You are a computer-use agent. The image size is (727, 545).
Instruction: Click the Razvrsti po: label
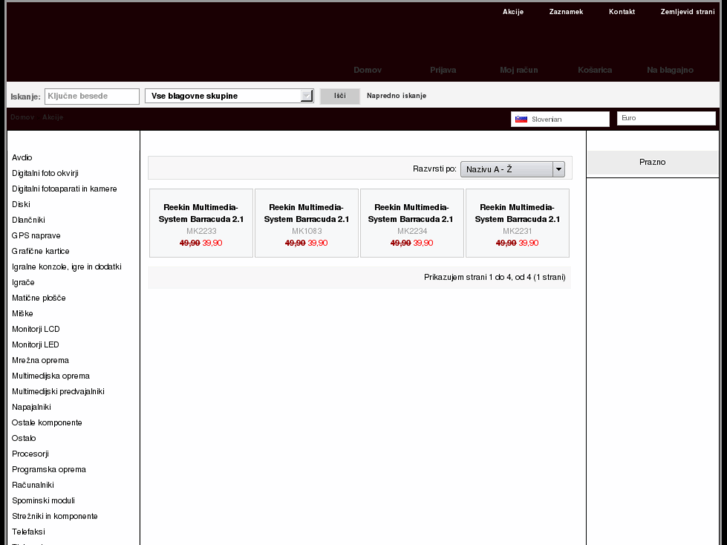(x=434, y=169)
